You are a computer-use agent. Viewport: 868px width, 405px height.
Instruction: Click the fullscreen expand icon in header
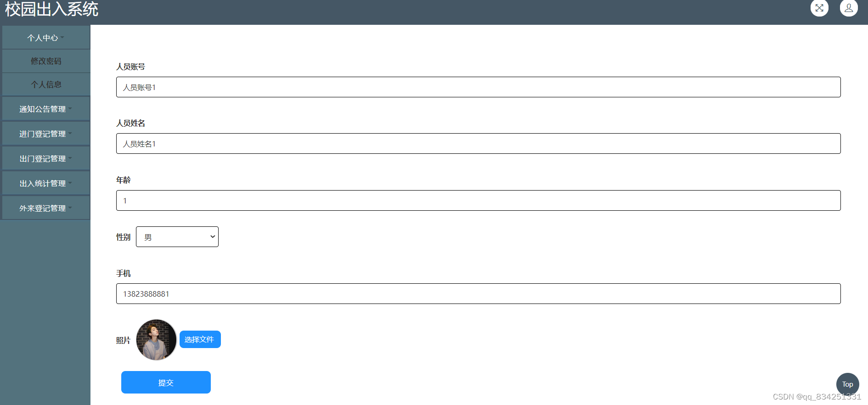[x=819, y=8]
